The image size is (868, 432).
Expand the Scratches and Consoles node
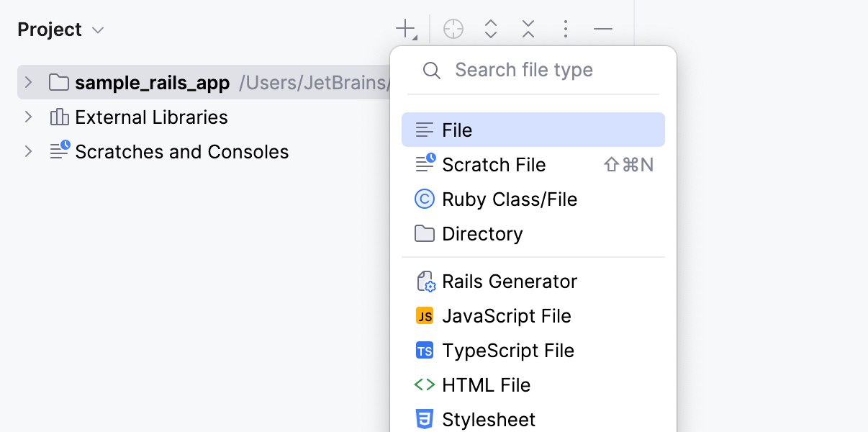[27, 151]
